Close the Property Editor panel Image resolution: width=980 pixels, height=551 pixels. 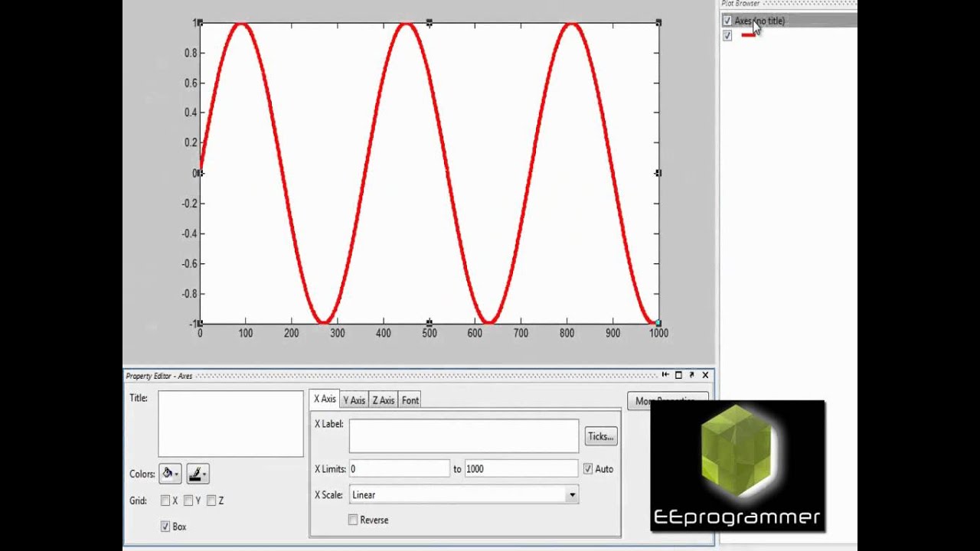click(705, 375)
